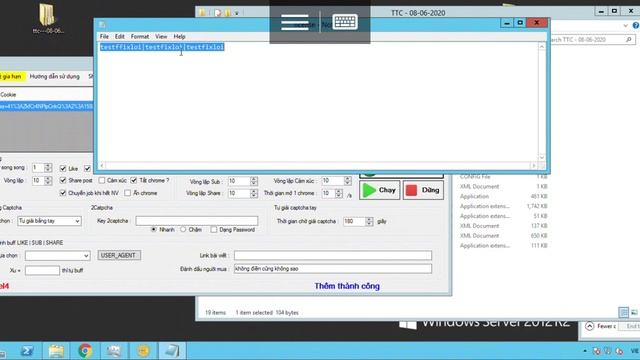Enable the Cảm xúc checkbox
Viewport: 640px width, 360px height.
point(102,180)
